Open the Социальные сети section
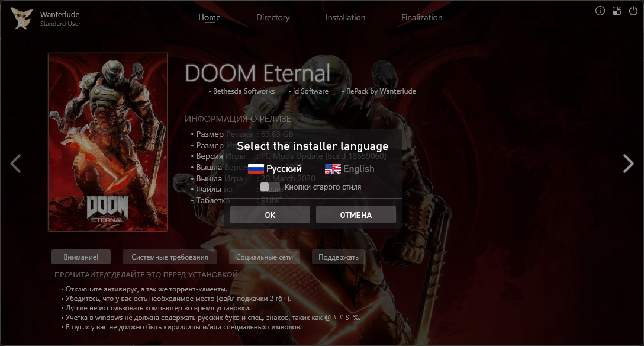The image size is (644, 346). (265, 257)
